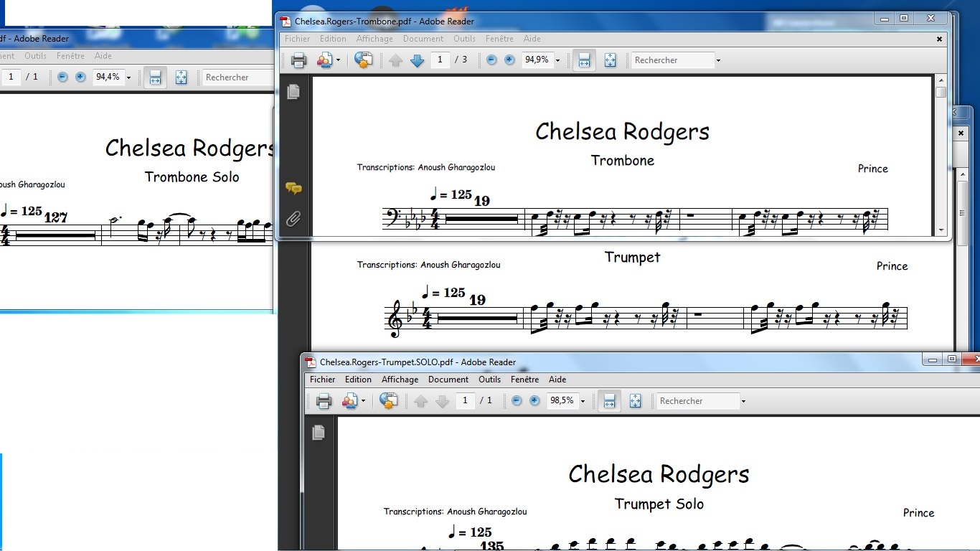Open Fenêtre menu in Trombone.pdf window
Viewport: 980px width, 551px height.
pyautogui.click(x=499, y=39)
